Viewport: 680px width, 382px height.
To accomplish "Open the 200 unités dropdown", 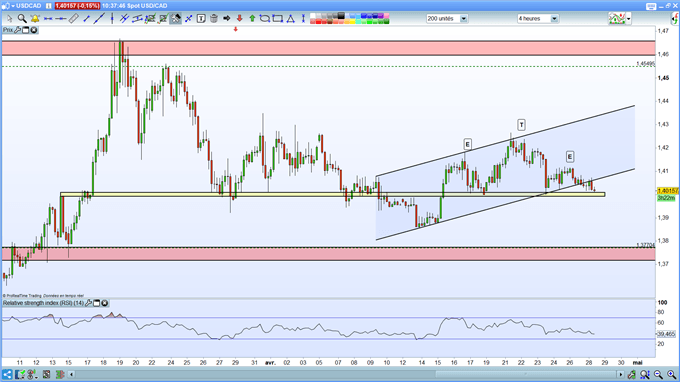I will 464,19.
